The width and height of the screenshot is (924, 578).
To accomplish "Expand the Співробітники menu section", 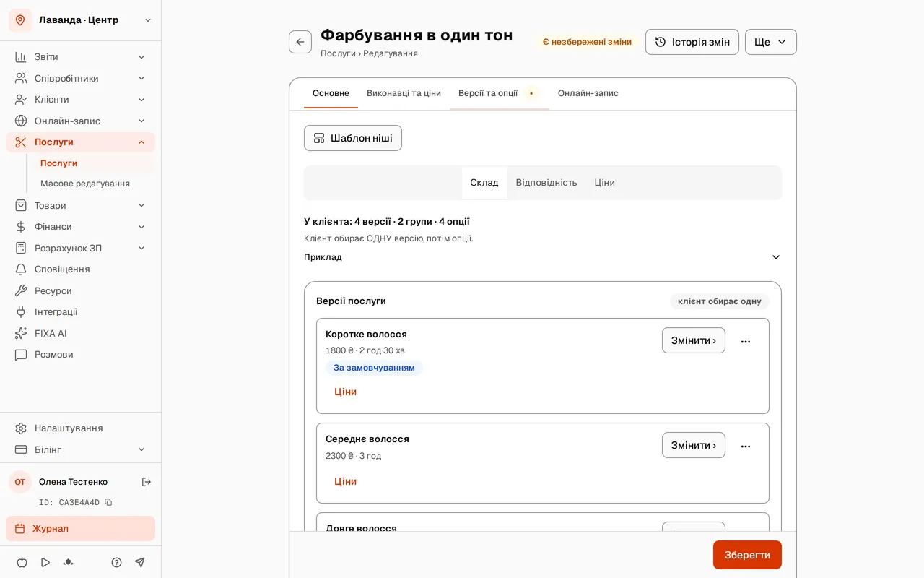I will 141,78.
